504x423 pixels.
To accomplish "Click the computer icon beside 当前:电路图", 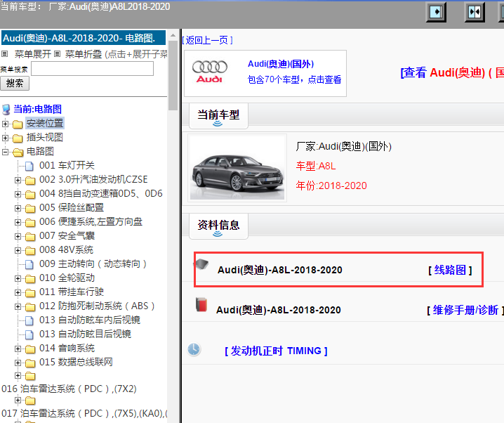I will click(x=6, y=110).
